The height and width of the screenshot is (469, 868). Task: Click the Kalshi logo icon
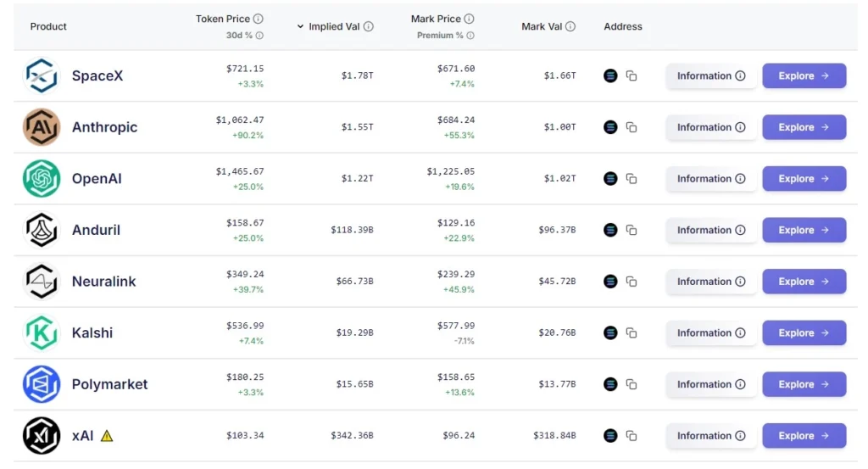pyautogui.click(x=42, y=333)
